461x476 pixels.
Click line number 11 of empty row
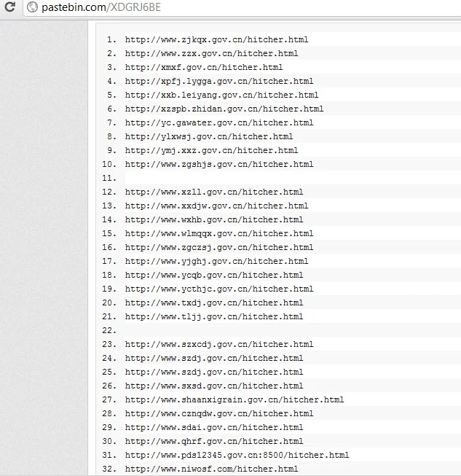[109, 178]
